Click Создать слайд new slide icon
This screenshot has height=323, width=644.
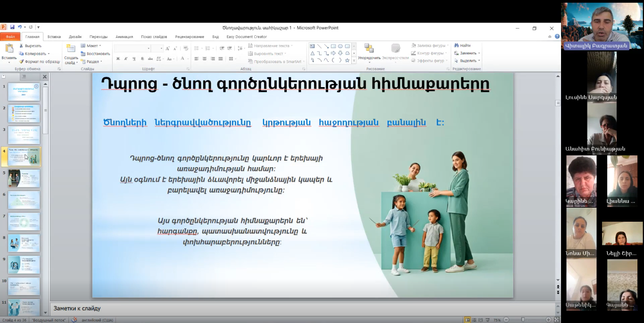(x=71, y=48)
